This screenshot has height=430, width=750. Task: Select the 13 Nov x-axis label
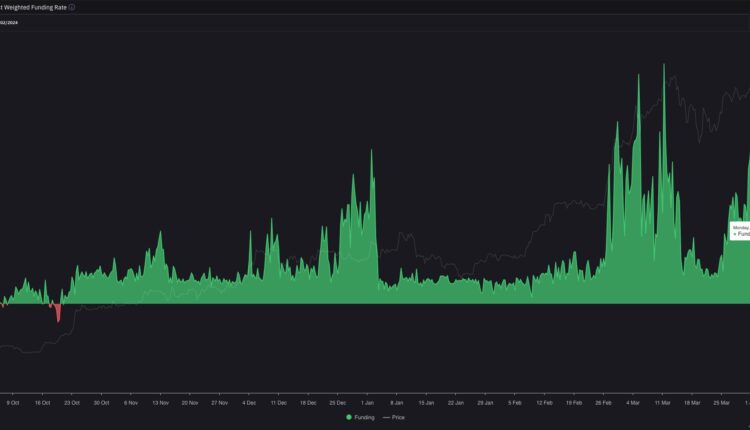tap(160, 402)
